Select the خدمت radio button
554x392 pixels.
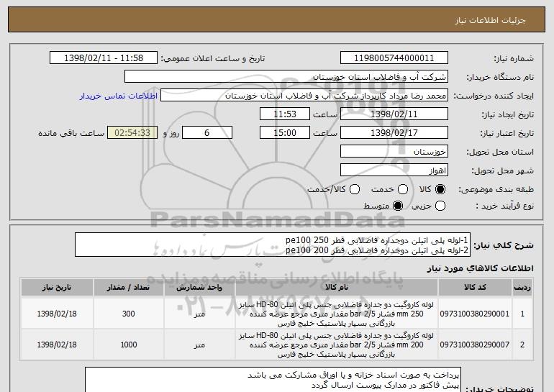(x=403, y=189)
